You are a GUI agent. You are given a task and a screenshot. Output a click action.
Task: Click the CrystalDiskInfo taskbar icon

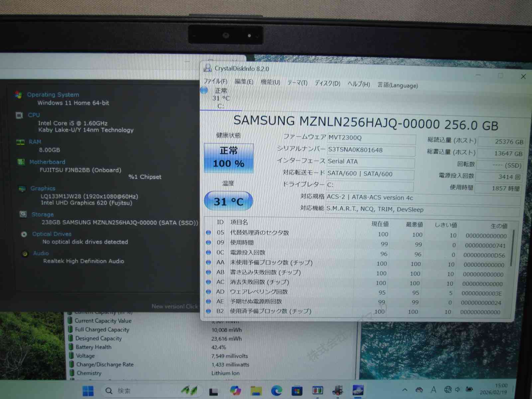click(358, 390)
